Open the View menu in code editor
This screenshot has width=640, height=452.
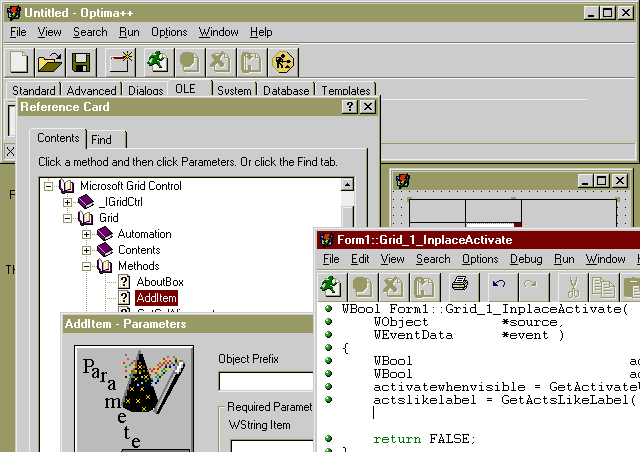pos(392,259)
